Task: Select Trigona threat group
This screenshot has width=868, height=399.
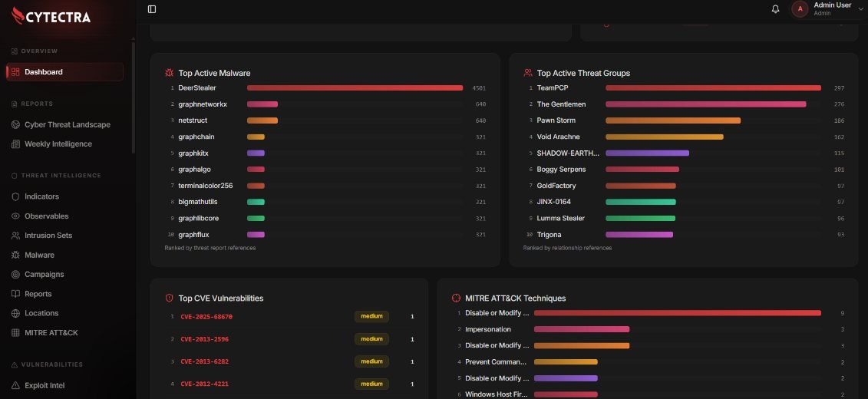Action: 685,235
